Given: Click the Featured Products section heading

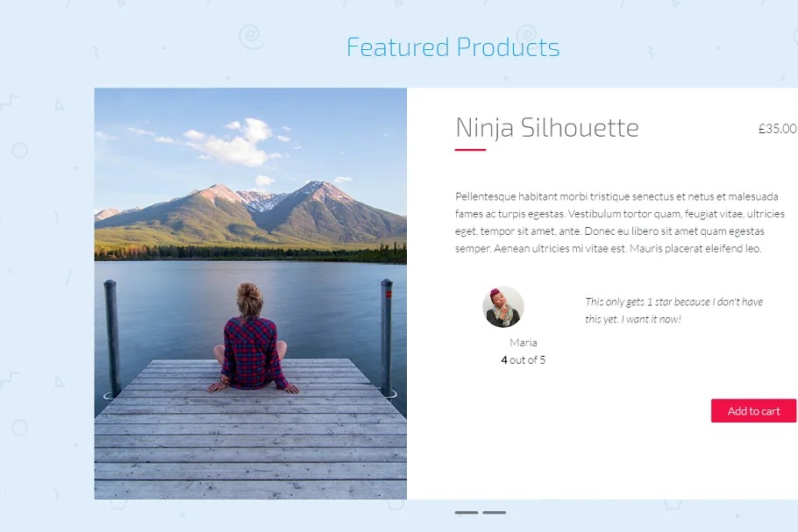Looking at the screenshot, I should [x=453, y=47].
